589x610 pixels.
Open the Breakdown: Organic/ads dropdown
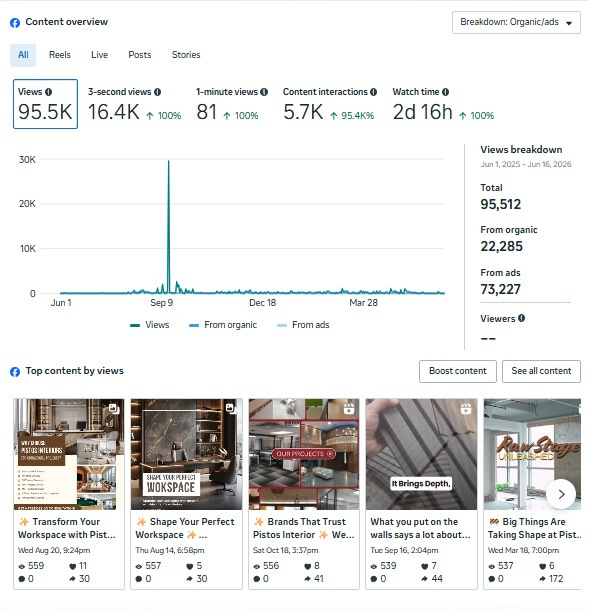point(516,22)
